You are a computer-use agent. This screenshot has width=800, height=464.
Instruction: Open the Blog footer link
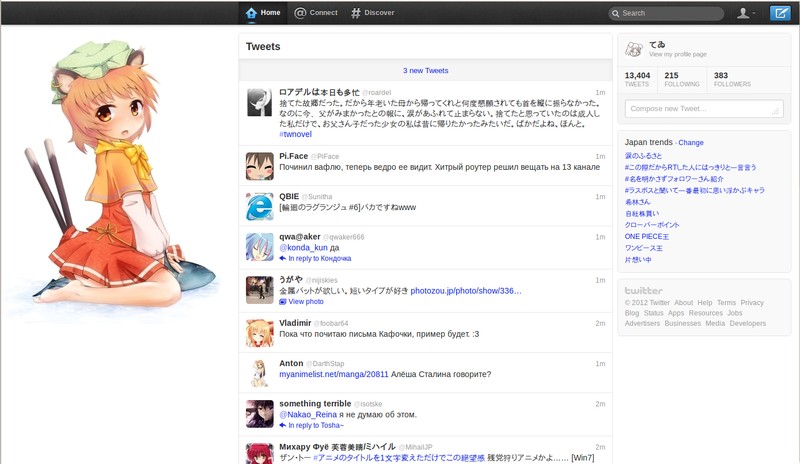tap(632, 313)
